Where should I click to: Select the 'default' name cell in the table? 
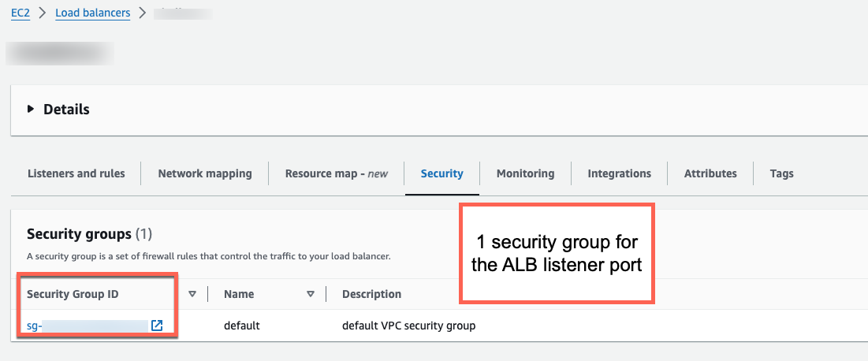[241, 326]
